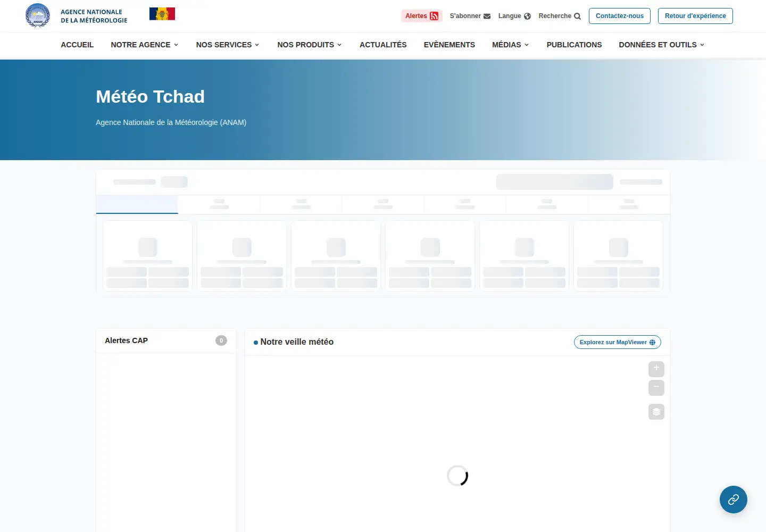This screenshot has height=532, width=766.
Task: Open the Données et Outils dropdown
Action: point(662,45)
